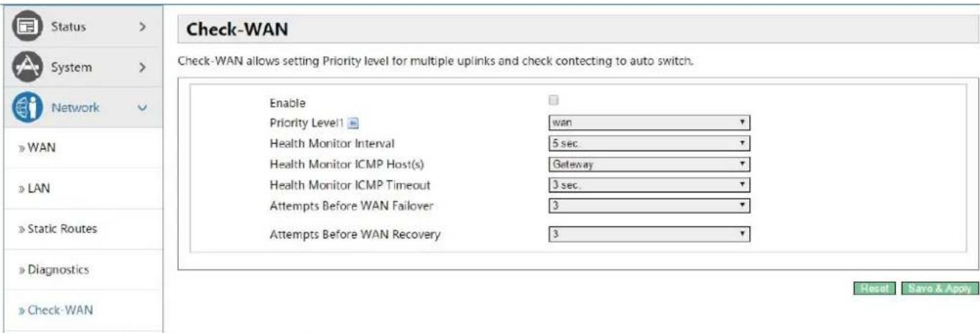Viewport: 980px width, 333px height.
Task: Click the Reset button
Action: click(874, 288)
